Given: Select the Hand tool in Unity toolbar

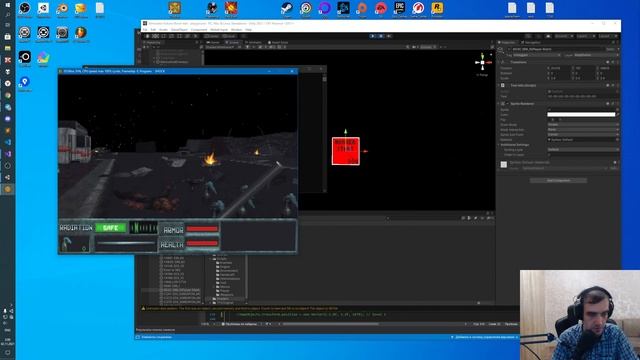Looking at the screenshot, I should pos(148,36).
